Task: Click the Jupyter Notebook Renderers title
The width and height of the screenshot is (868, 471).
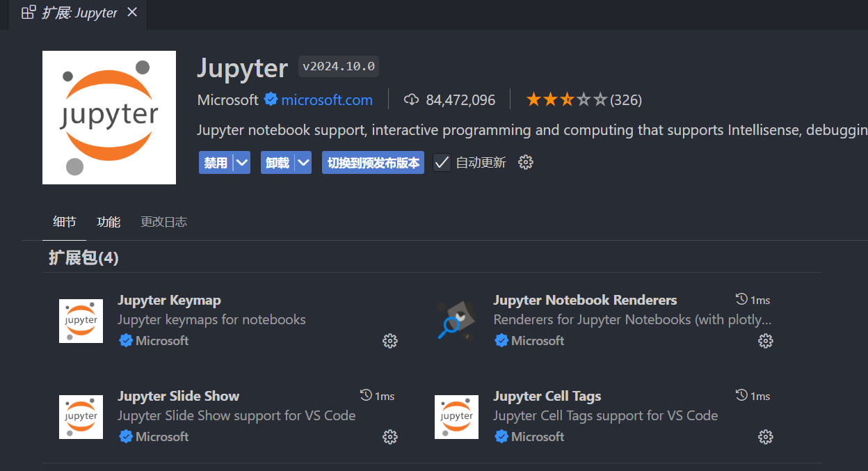Action: pyautogui.click(x=585, y=300)
